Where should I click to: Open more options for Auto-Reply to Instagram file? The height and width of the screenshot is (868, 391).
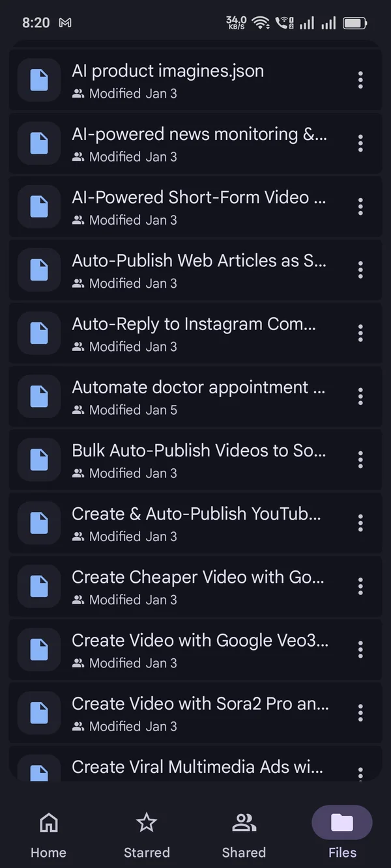(x=360, y=333)
